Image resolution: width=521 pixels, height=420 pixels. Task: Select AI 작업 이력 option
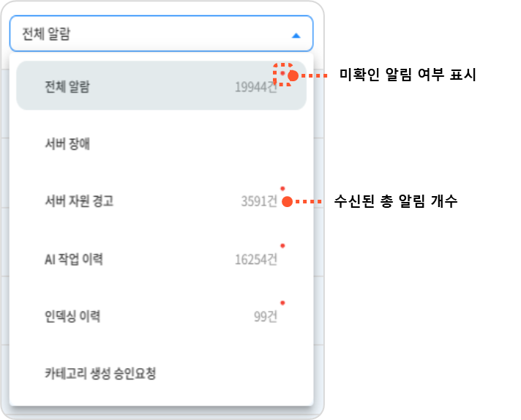click(x=161, y=259)
